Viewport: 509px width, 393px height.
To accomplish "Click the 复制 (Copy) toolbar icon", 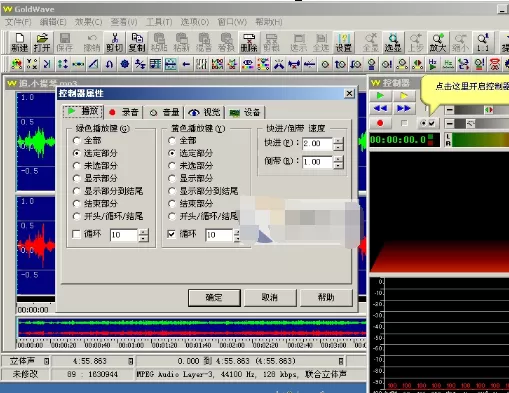I will coord(137,43).
